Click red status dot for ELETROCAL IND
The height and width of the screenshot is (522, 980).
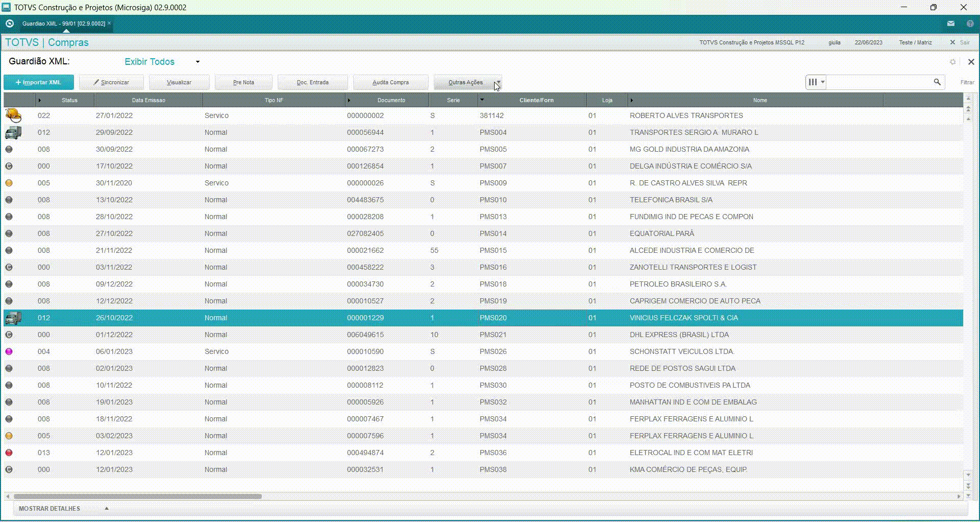point(9,453)
